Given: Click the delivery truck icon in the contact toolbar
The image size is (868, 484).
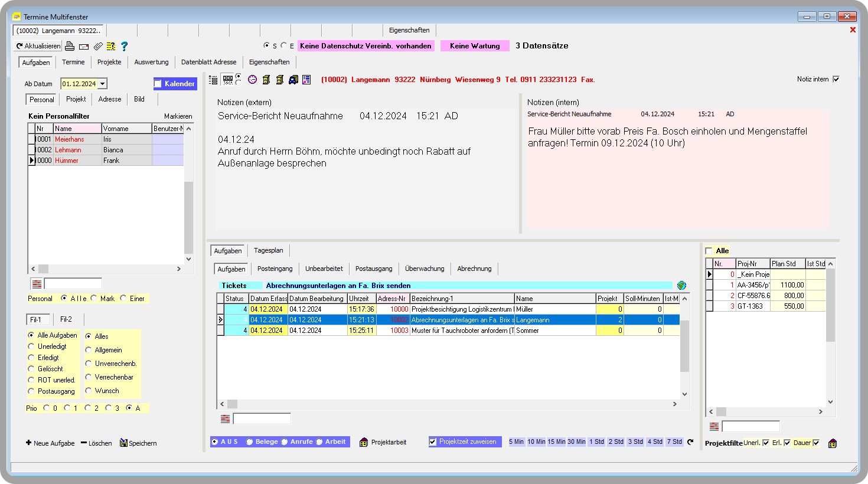Looking at the screenshot, I should point(293,79).
